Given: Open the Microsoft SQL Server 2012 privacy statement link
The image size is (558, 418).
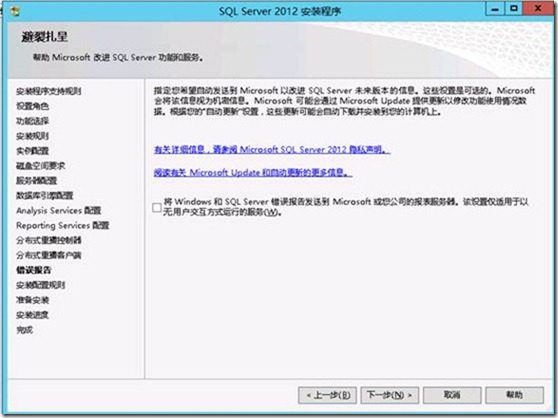Looking at the screenshot, I should pos(272,150).
